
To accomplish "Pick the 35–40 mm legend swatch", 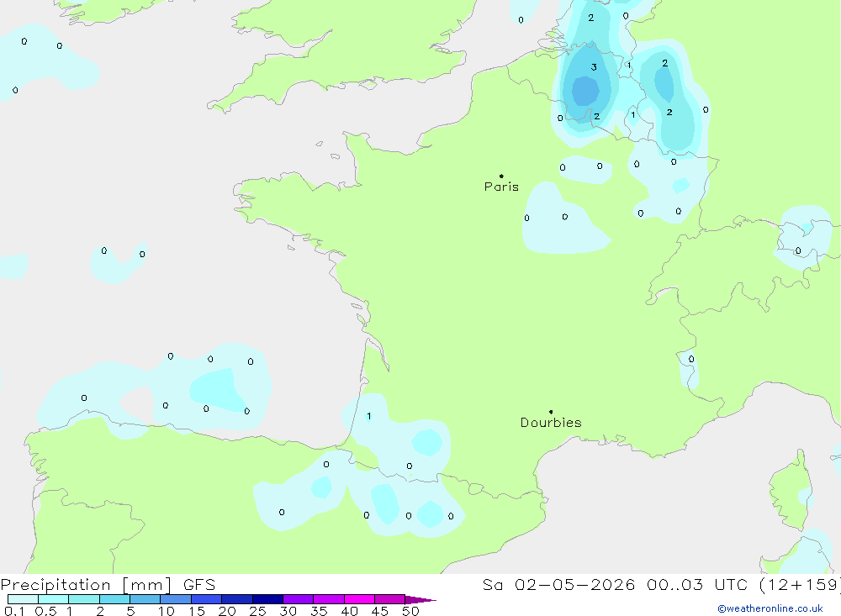I will [x=328, y=599].
